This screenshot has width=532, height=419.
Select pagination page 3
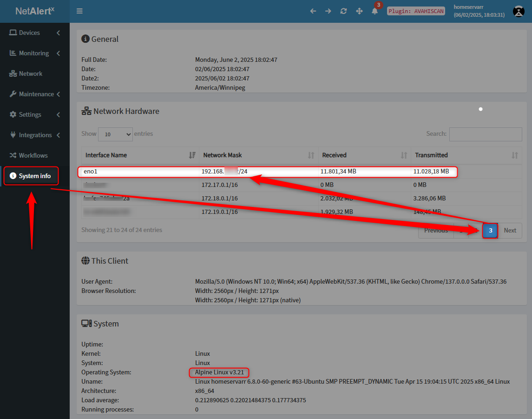tap(490, 230)
